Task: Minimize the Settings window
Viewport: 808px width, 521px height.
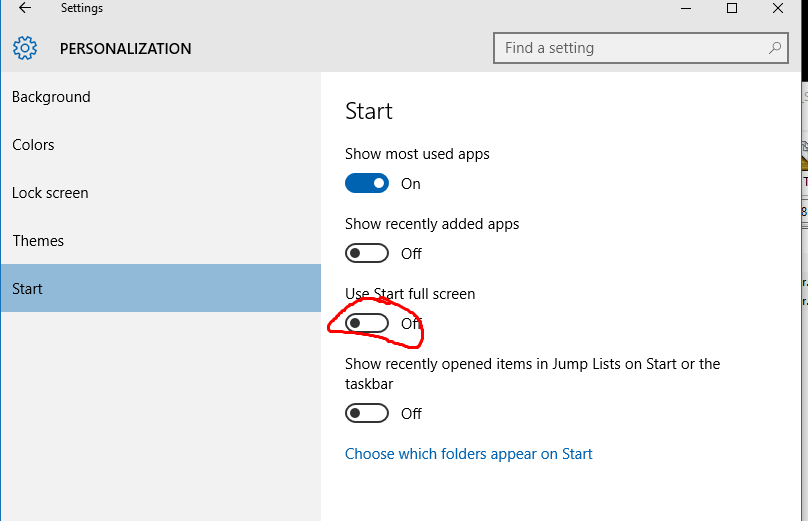Action: click(x=686, y=8)
